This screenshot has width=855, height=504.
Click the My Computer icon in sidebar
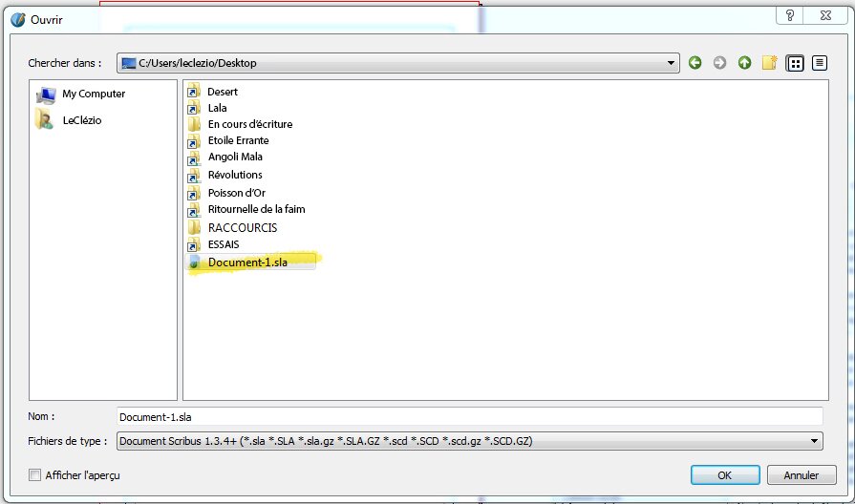[x=46, y=94]
